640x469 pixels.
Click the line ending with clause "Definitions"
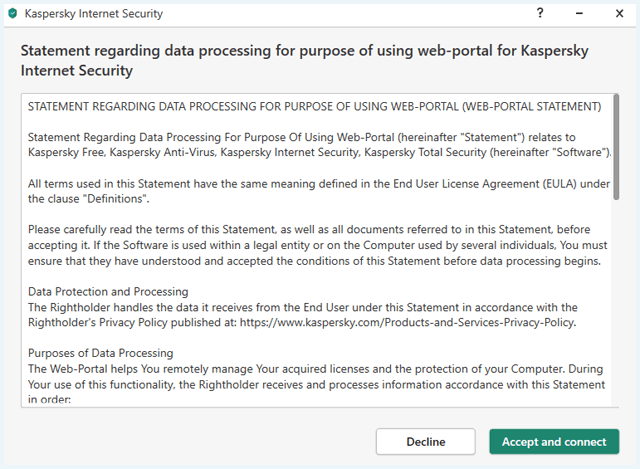(89, 199)
